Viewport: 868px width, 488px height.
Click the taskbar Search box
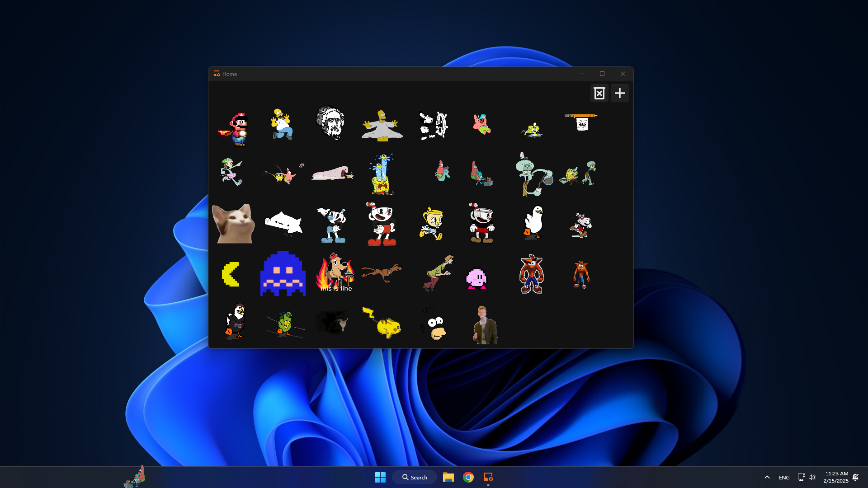(x=415, y=477)
